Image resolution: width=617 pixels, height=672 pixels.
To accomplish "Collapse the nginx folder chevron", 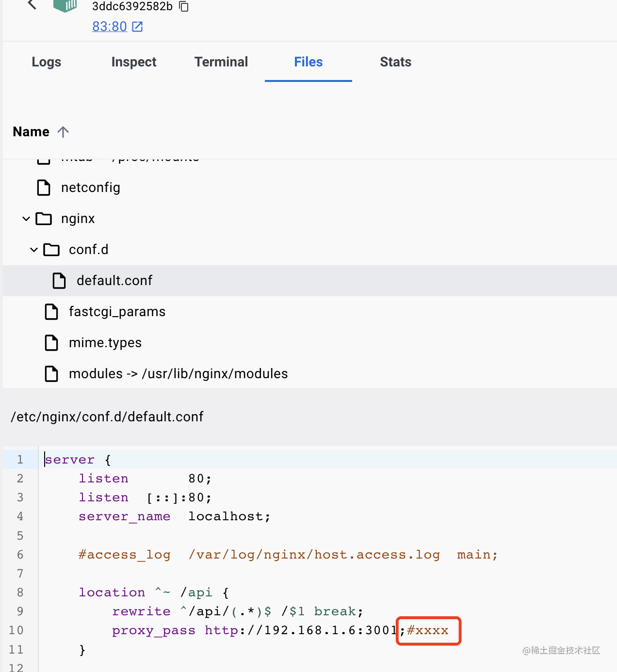I will click(26, 219).
